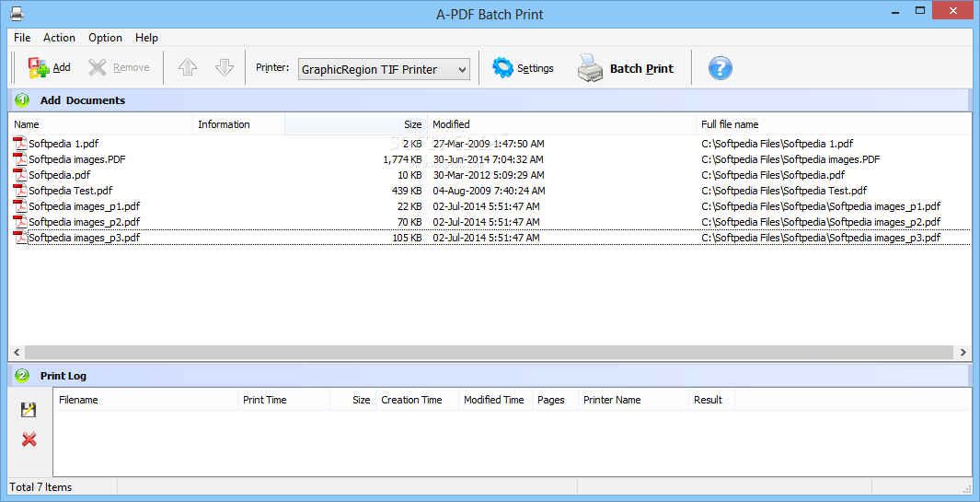Click path C:\Softpedia Files\Softpedia Test.pdf

(x=784, y=191)
